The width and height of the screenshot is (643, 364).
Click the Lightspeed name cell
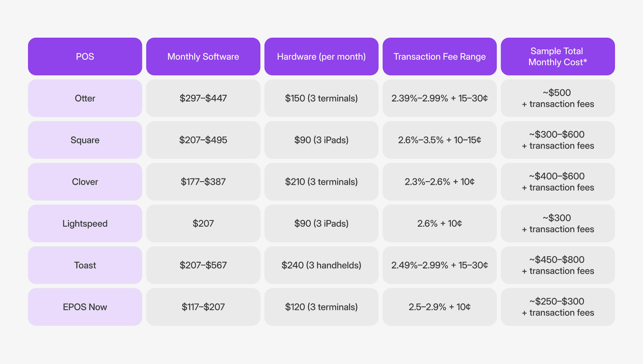(x=85, y=224)
